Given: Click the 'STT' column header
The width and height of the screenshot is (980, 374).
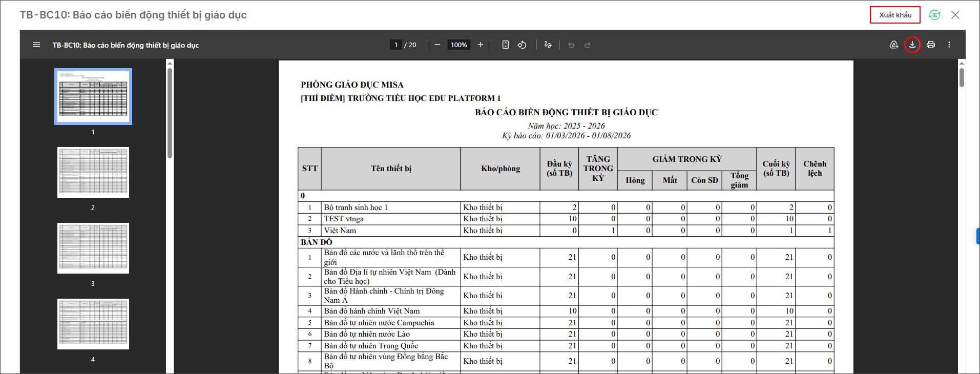Looking at the screenshot, I should tap(309, 169).
